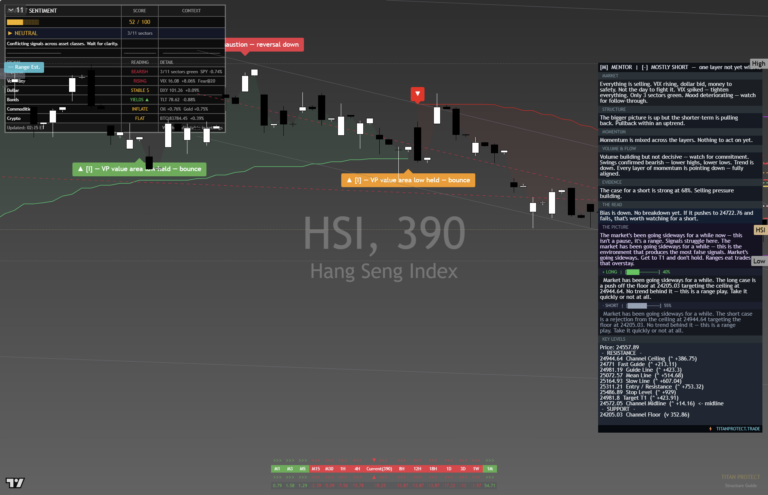Select the M15 timeframe cell
This screenshot has height=495, width=768.
[315, 469]
